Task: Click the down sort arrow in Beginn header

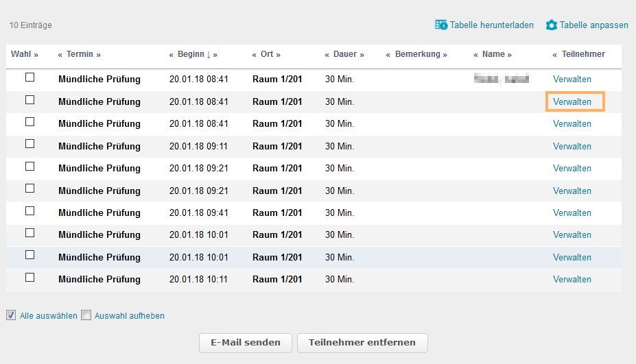Action: (209, 54)
